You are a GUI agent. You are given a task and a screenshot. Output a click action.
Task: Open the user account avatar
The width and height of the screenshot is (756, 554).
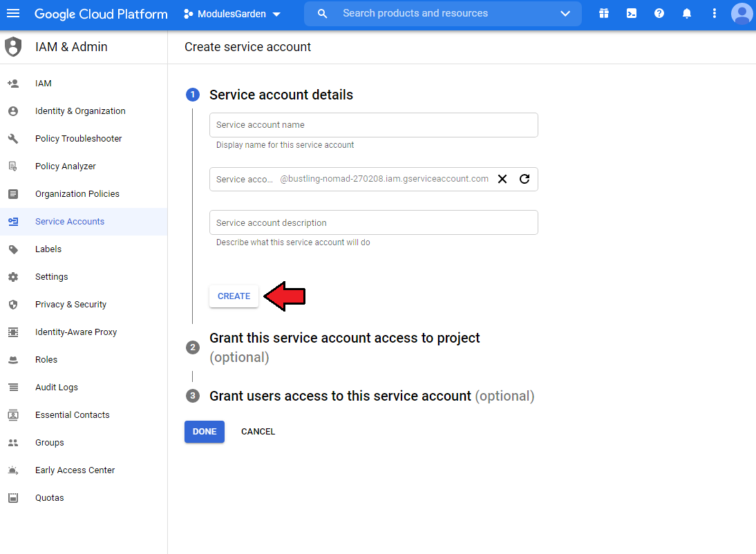pos(742,14)
